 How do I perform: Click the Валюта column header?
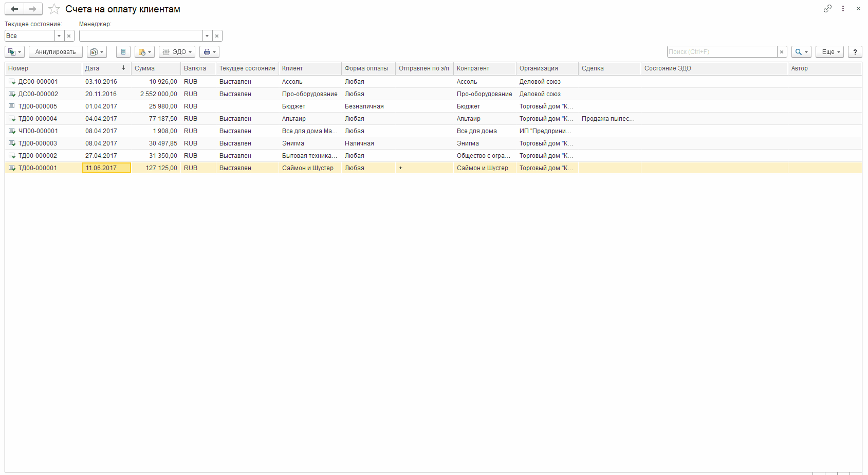tap(198, 68)
